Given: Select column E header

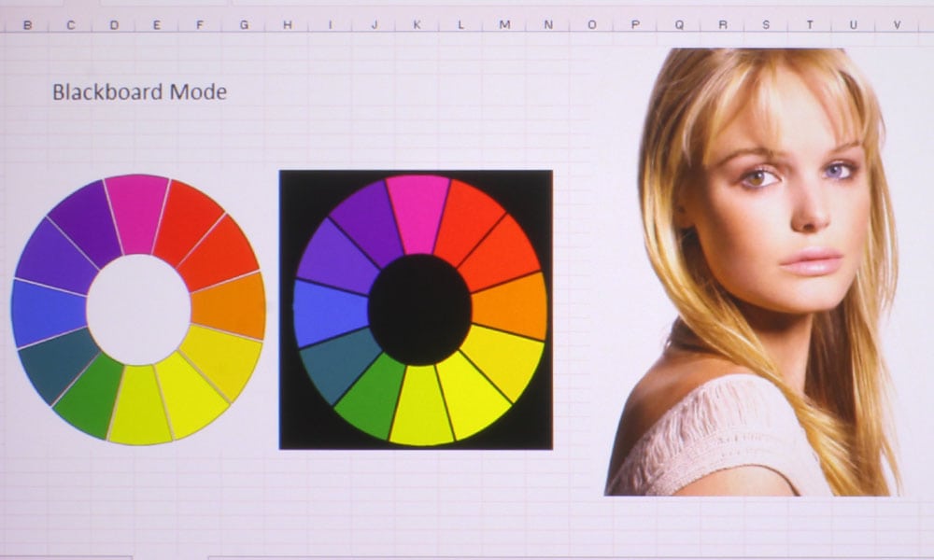Looking at the screenshot, I should pos(156,25).
